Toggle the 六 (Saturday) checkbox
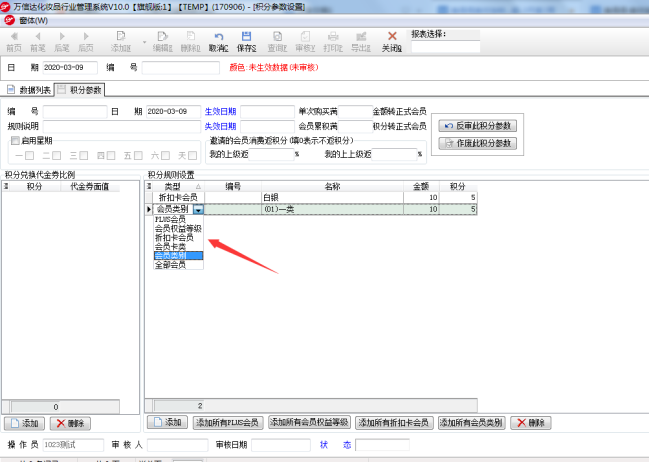This screenshot has width=649, height=462. pyautogui.click(x=166, y=156)
